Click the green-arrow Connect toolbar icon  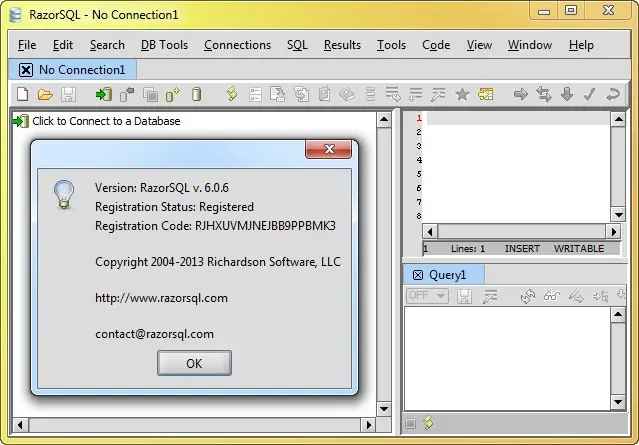tap(104, 95)
